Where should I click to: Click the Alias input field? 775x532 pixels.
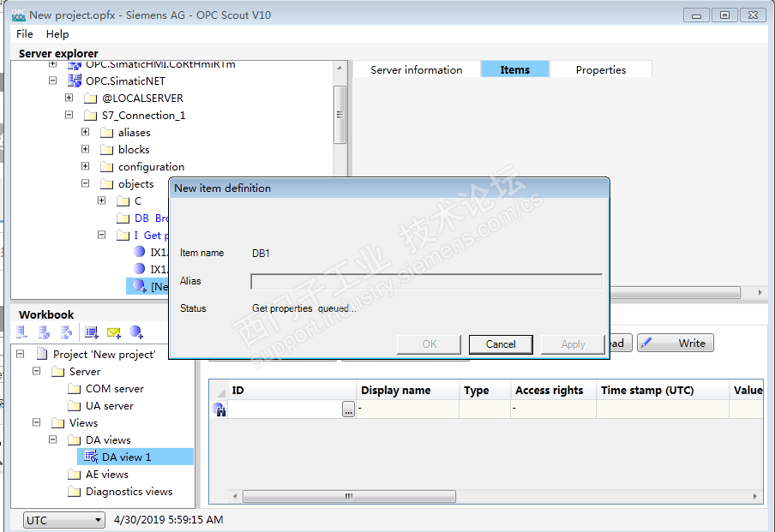click(x=427, y=282)
